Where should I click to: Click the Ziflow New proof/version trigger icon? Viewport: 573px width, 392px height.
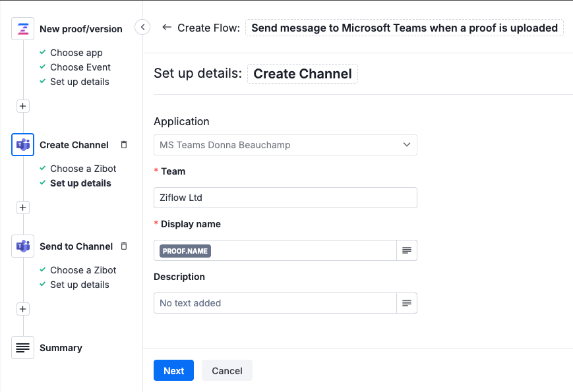click(x=23, y=29)
